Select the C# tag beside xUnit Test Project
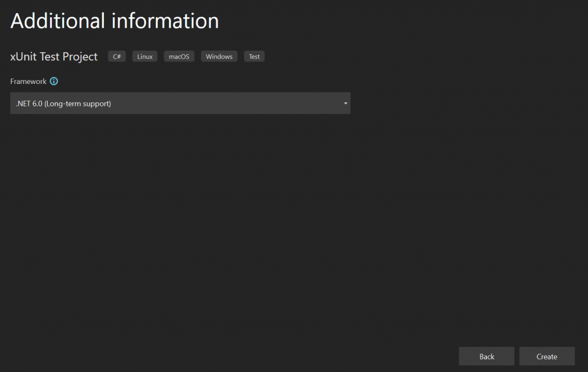 click(x=117, y=56)
